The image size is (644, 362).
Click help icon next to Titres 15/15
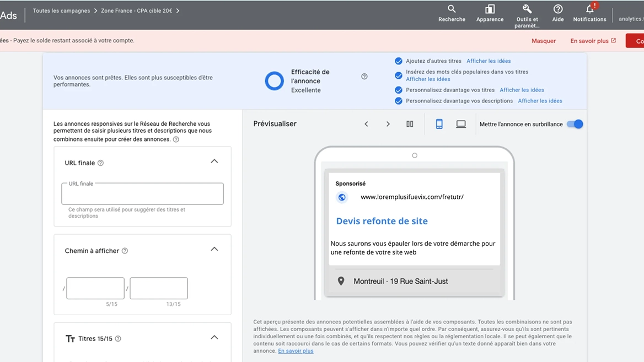click(x=118, y=339)
